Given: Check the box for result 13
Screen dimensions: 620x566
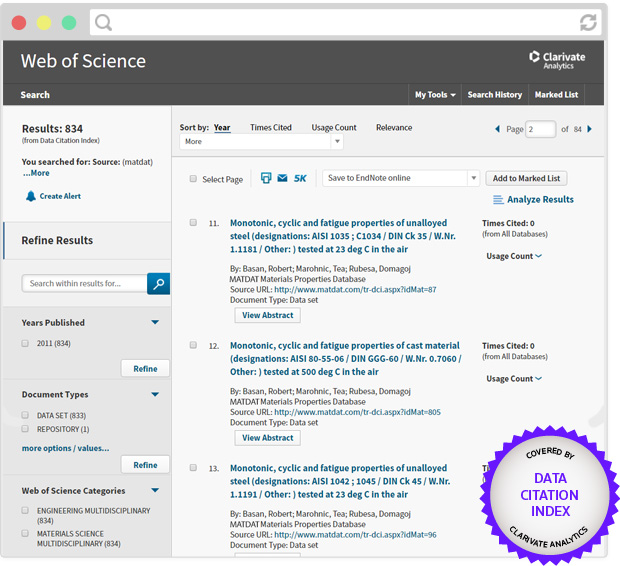Looking at the screenshot, I should (193, 468).
